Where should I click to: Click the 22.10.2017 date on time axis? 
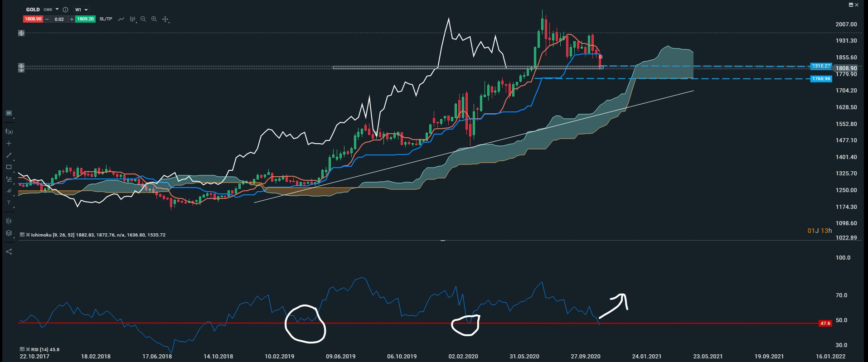tap(34, 357)
